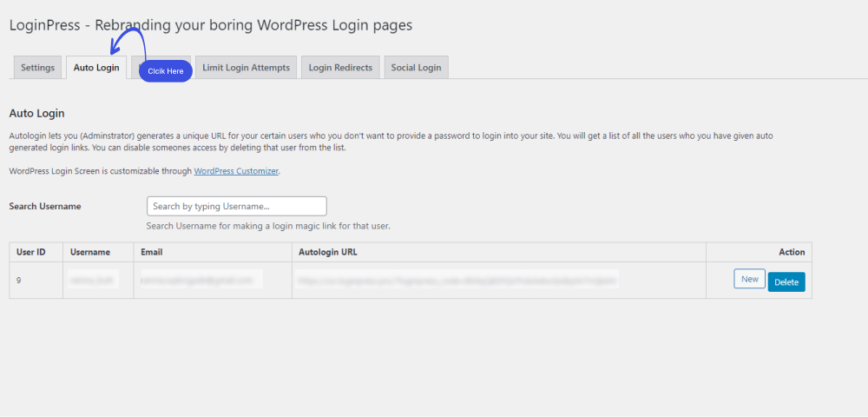Open the Limit Login Attempts tab
This screenshot has height=417, width=868.
pos(246,68)
